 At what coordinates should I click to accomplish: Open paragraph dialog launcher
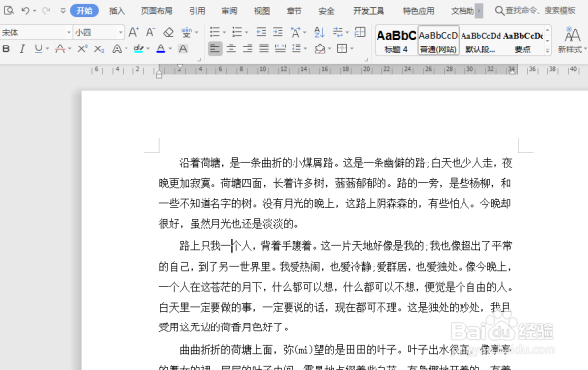[x=366, y=59]
